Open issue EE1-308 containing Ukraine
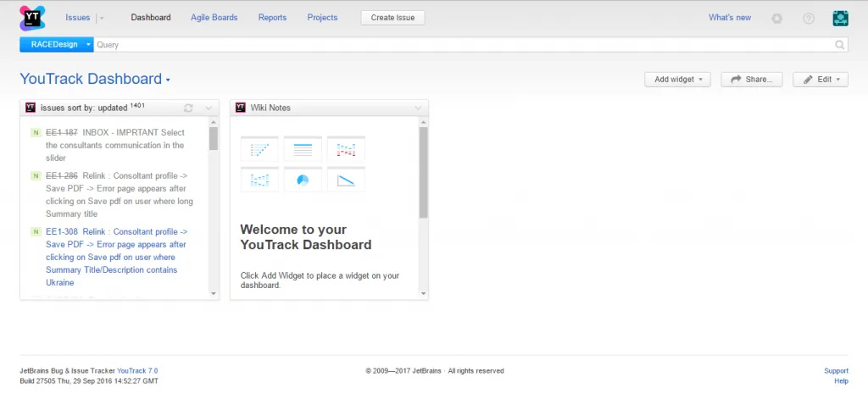Image resolution: width=868 pixels, height=405 pixels. click(x=116, y=258)
